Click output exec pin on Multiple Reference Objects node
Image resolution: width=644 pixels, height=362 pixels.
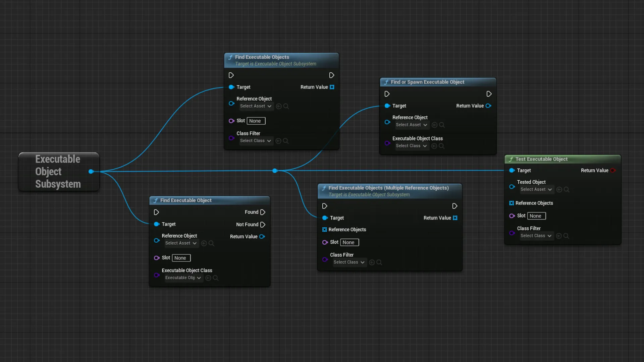454,206
